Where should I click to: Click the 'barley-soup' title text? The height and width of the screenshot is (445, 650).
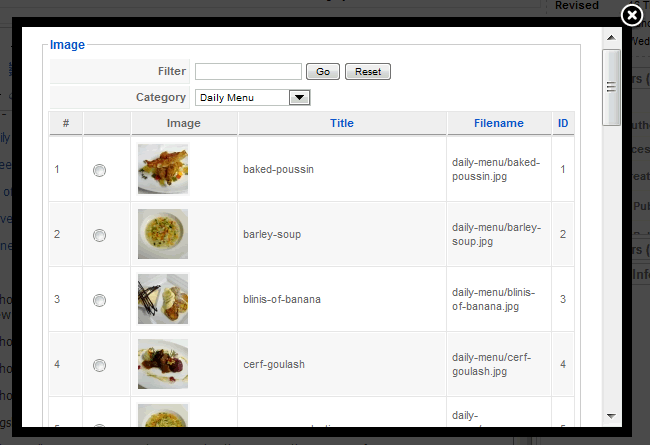coord(272,234)
